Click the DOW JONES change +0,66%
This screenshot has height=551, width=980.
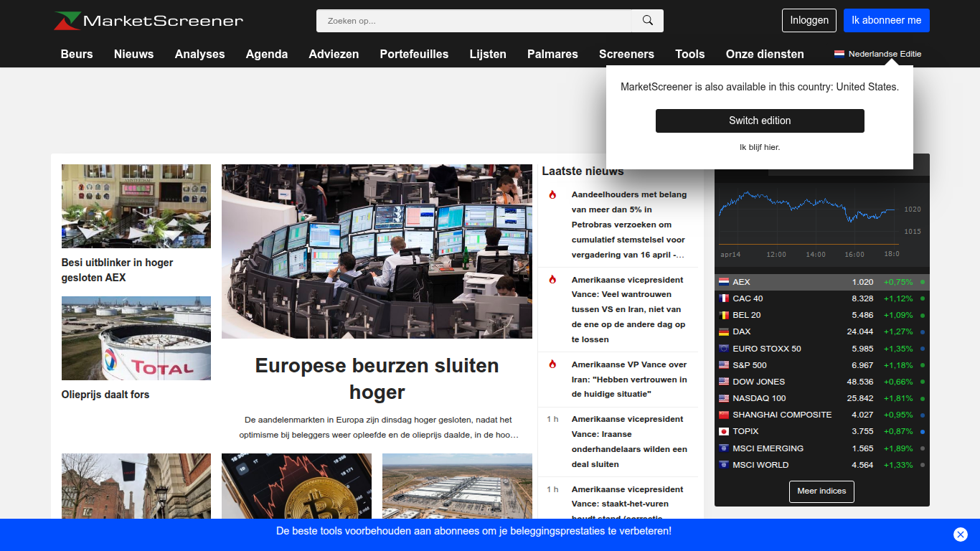[x=898, y=382]
